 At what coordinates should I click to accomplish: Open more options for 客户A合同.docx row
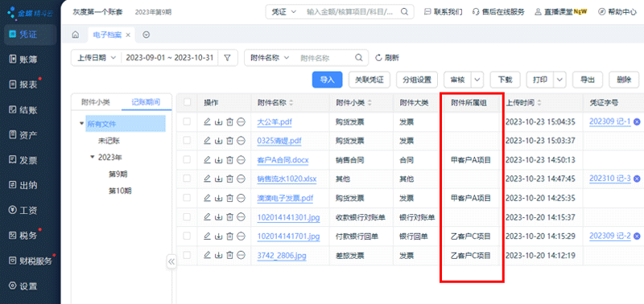241,159
